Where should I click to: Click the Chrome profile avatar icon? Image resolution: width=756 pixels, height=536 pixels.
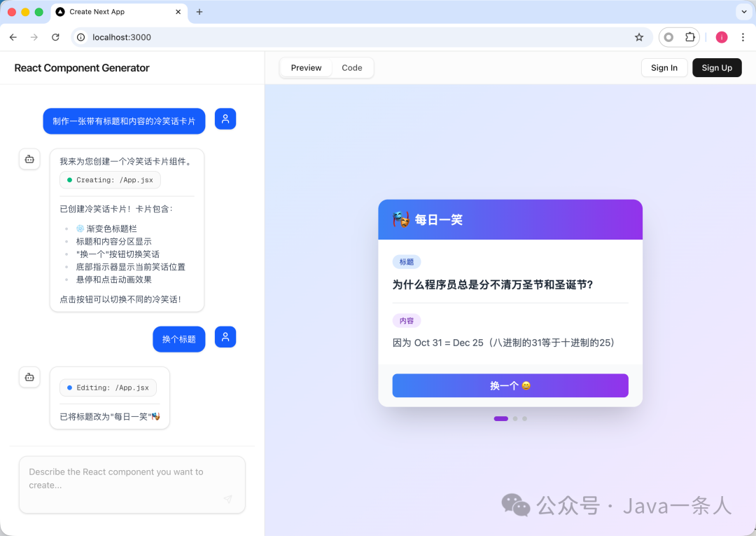(x=721, y=37)
